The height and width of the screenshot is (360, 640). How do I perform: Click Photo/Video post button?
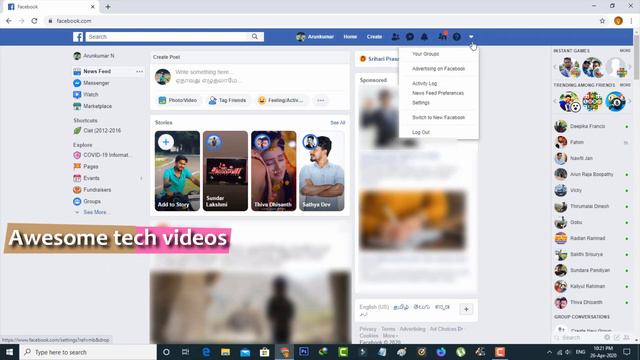[x=178, y=100]
